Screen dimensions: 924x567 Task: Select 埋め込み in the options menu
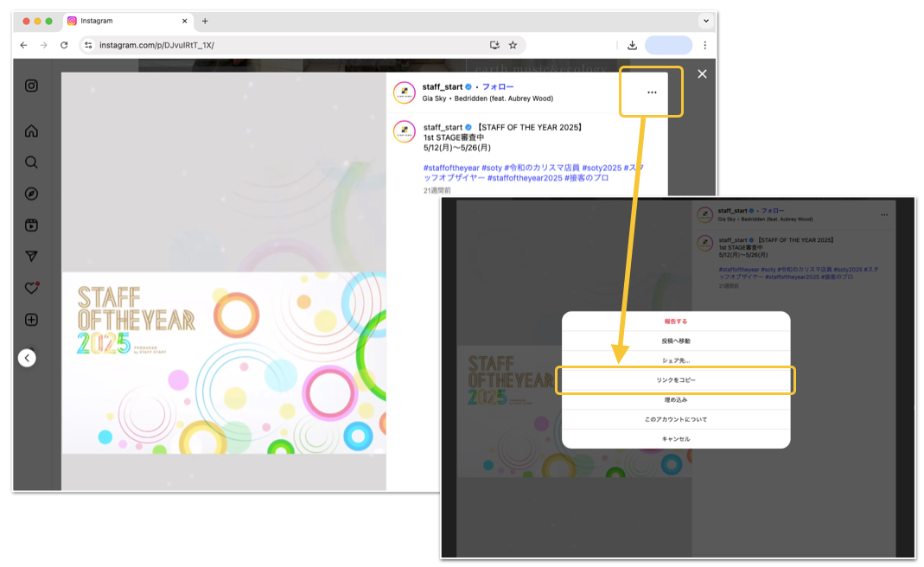pos(676,399)
